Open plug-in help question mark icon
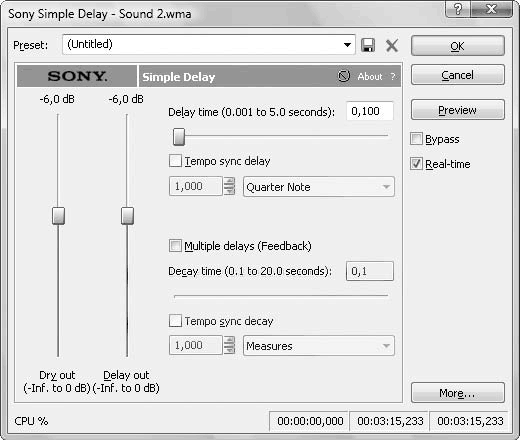Screen dimensions: 520x440 (x=393, y=76)
